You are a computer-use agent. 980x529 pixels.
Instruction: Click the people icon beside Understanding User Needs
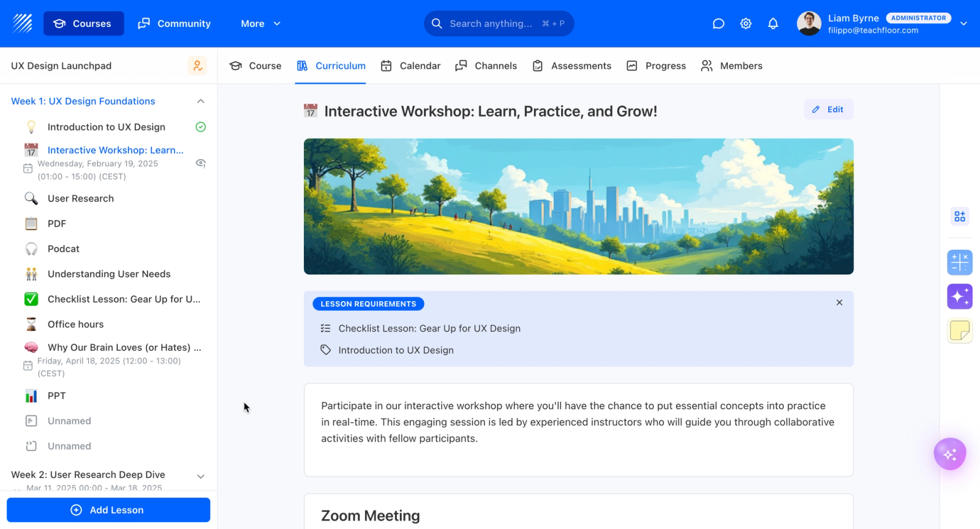(x=31, y=274)
